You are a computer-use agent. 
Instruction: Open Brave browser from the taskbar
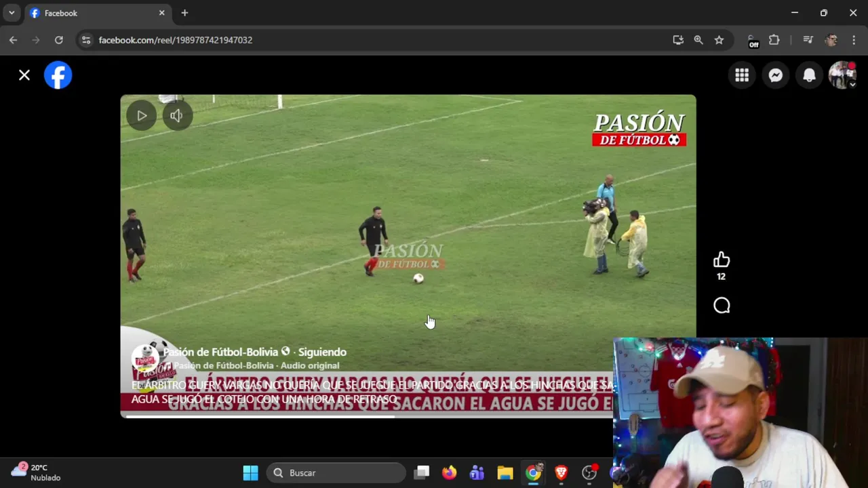pos(561,473)
